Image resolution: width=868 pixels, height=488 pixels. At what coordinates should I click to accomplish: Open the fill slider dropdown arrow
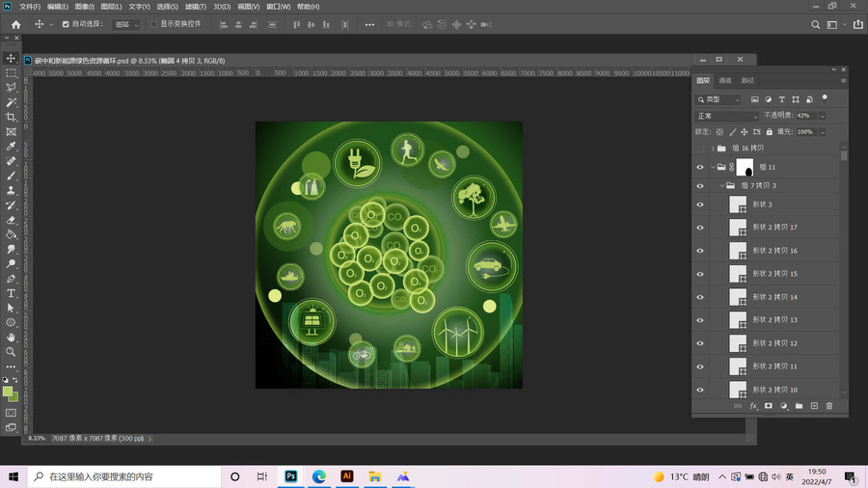pos(823,132)
